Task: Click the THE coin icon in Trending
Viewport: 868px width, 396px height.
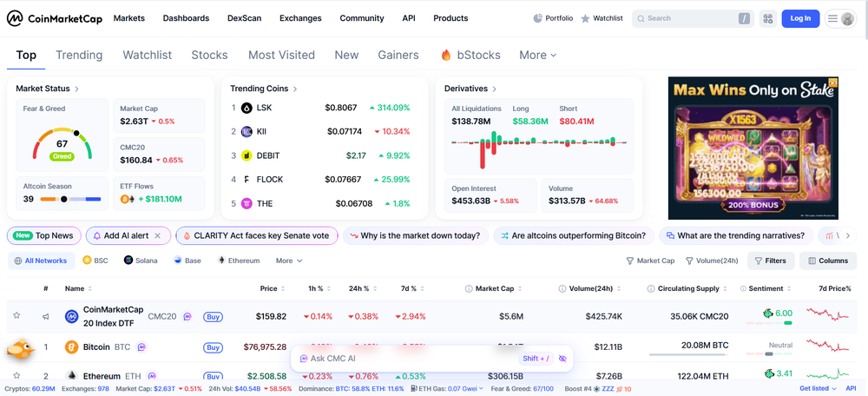Action: [x=247, y=203]
